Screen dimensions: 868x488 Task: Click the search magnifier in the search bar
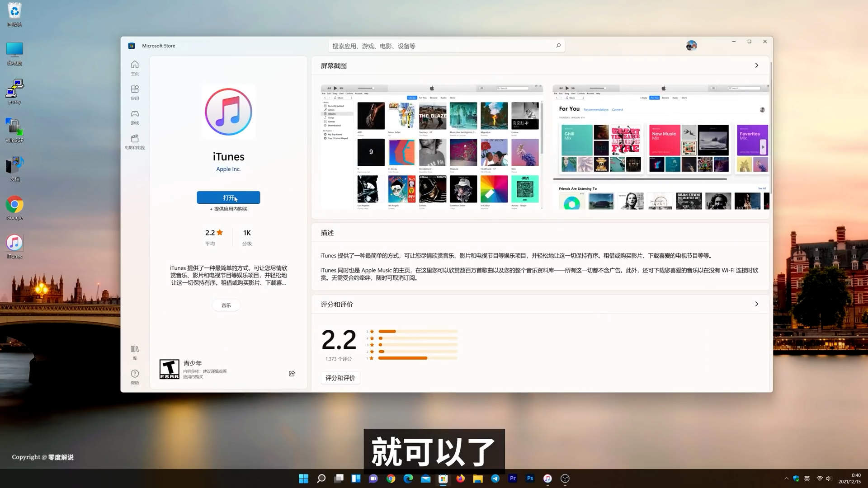[558, 45]
